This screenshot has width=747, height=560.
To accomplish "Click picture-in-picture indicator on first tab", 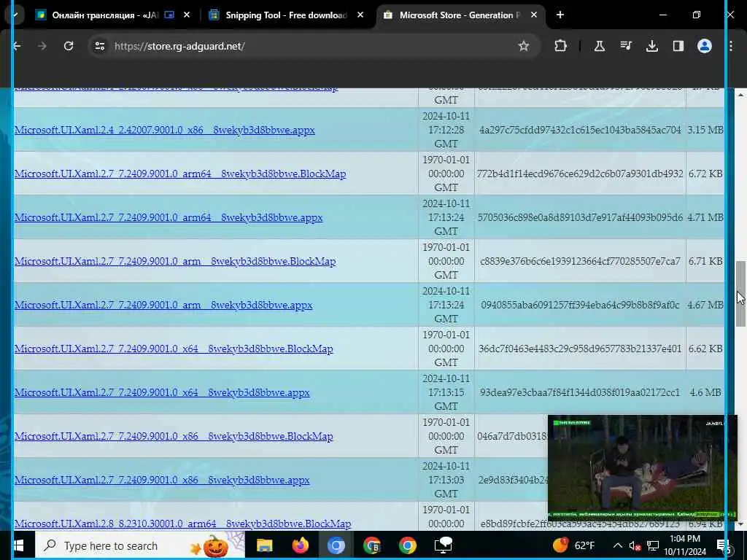I will coord(169,15).
